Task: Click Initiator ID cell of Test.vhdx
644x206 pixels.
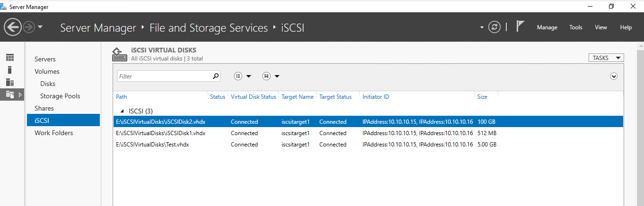Action: (417, 145)
